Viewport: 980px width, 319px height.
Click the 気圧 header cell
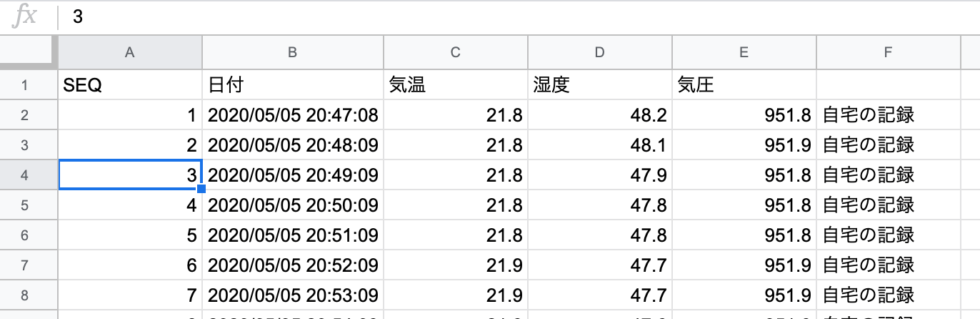pyautogui.click(x=744, y=85)
